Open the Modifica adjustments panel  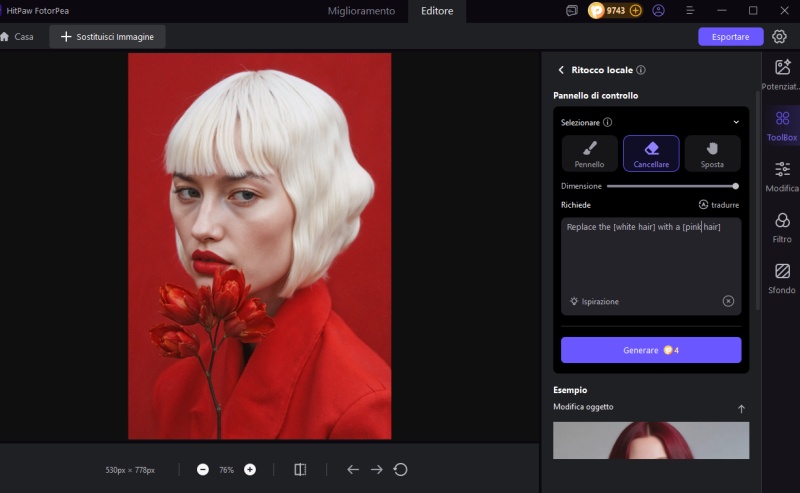click(x=782, y=176)
